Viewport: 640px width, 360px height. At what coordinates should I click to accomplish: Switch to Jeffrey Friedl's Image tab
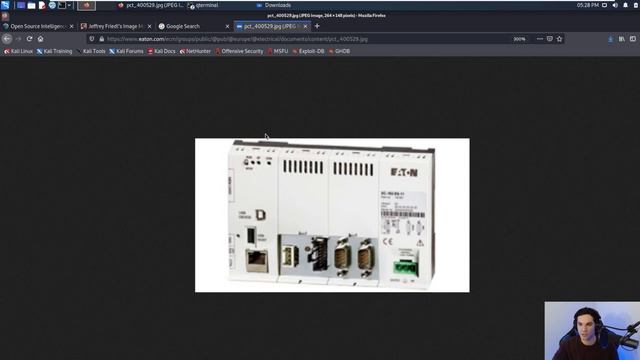(x=116, y=26)
